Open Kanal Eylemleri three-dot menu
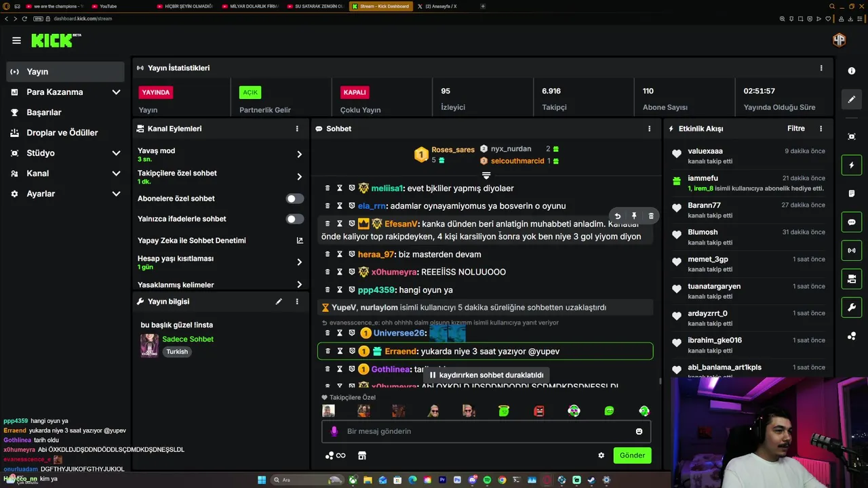 (296, 129)
